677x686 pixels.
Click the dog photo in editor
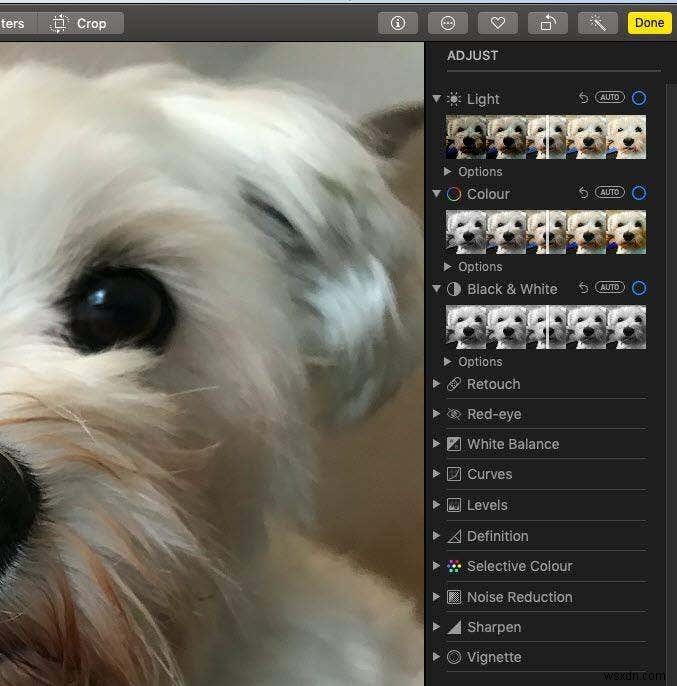[212, 364]
